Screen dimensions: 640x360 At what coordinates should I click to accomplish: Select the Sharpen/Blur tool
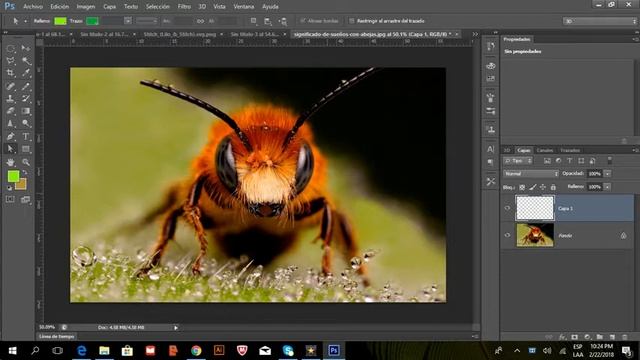point(11,123)
